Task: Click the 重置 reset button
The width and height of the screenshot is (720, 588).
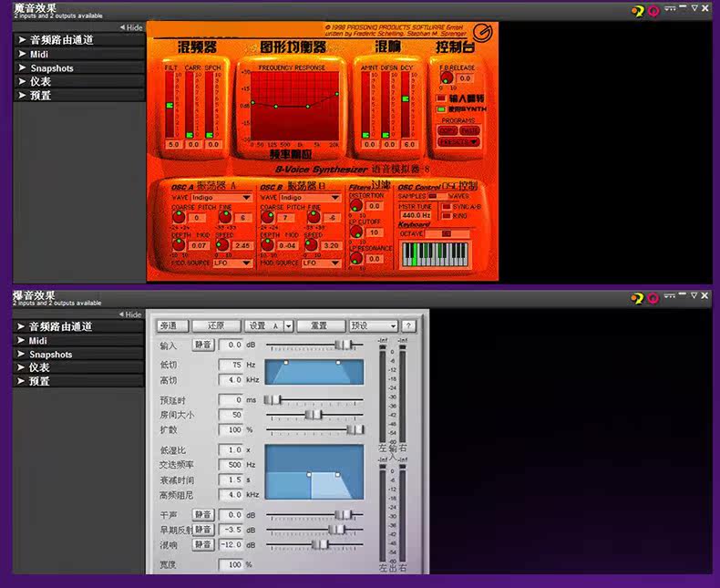Action: 321,325
